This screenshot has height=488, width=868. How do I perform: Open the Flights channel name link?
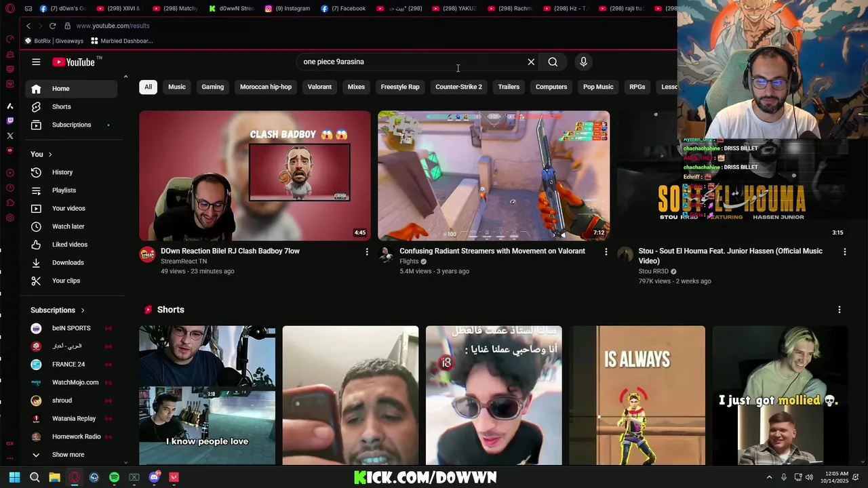click(x=409, y=262)
